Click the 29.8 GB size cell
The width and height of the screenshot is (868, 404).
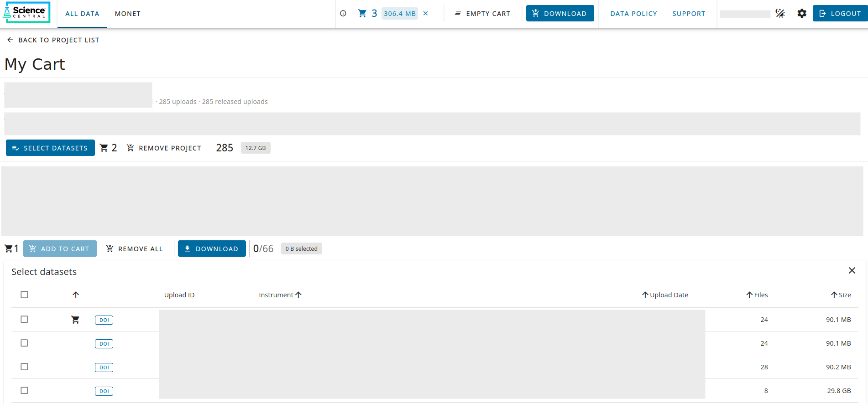pos(839,391)
